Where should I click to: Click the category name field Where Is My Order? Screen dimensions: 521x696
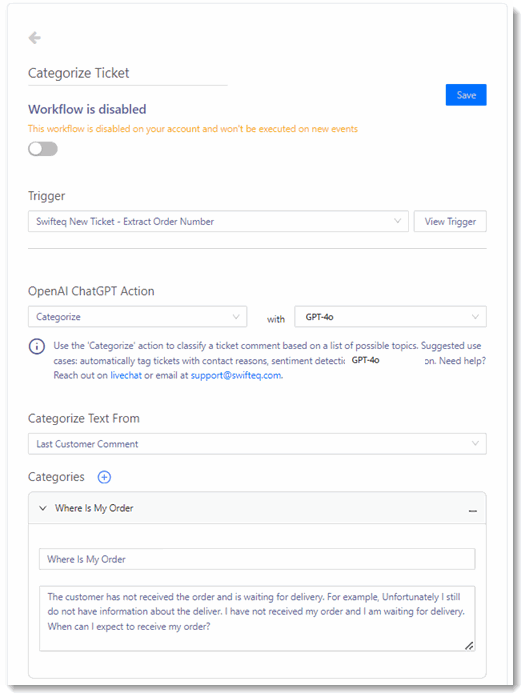click(257, 559)
